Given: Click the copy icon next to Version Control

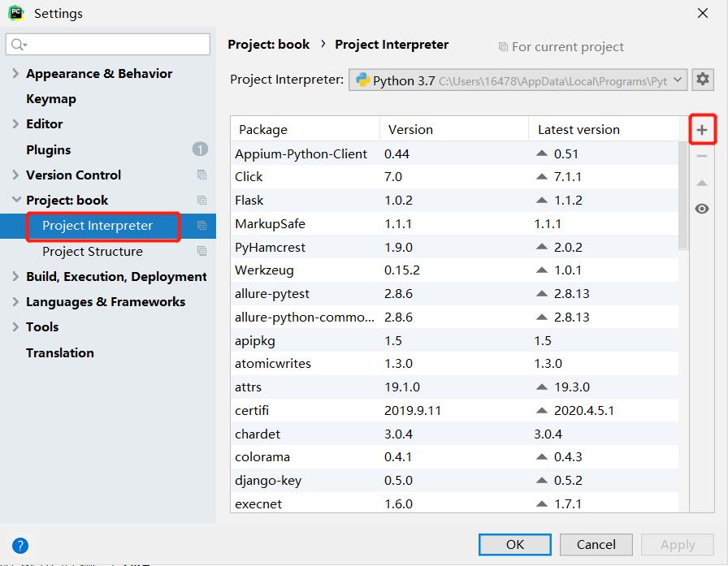Looking at the screenshot, I should 201,175.
